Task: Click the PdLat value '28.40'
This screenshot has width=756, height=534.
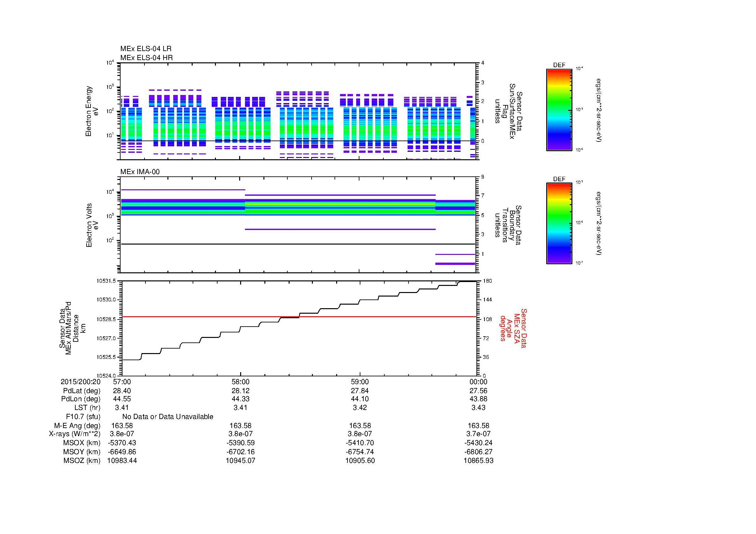Action: (122, 391)
